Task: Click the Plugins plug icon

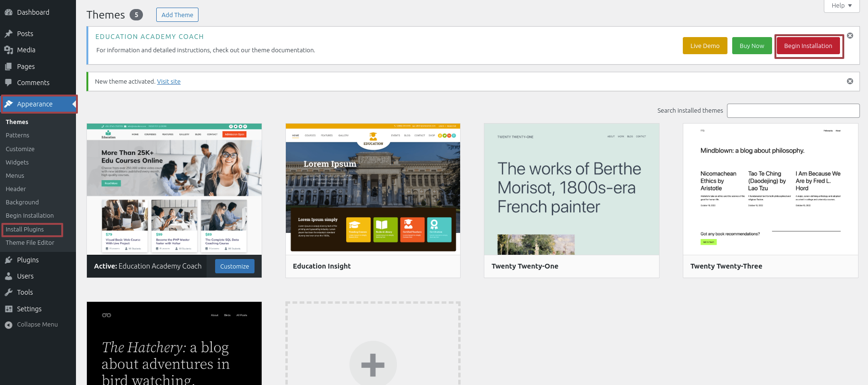Action: pos(9,260)
